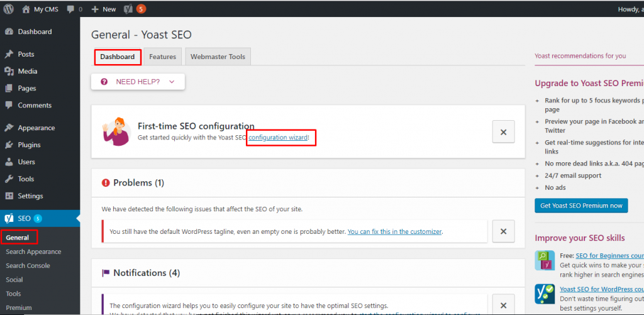Switch to the Webmaster Tools tab
644x315 pixels.
[x=218, y=57]
